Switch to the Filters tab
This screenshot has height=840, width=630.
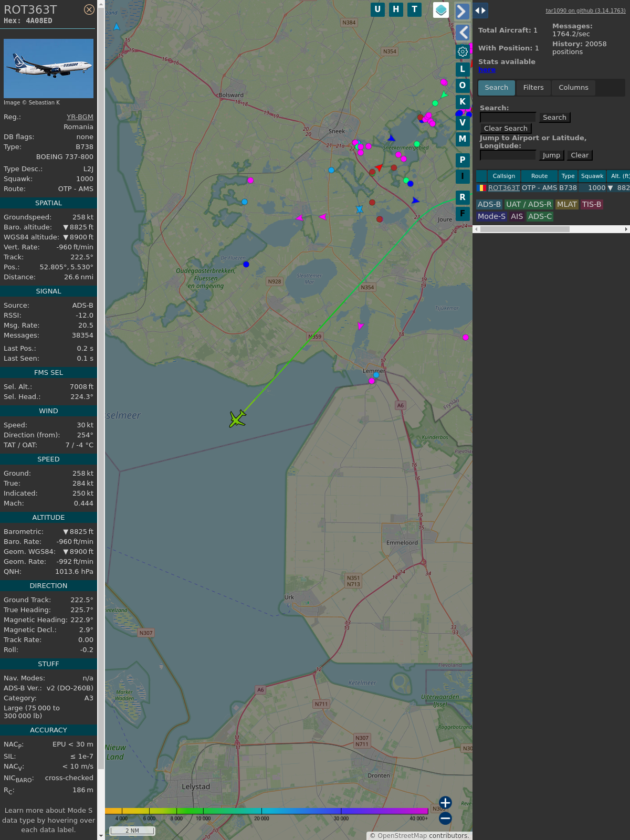tap(533, 88)
